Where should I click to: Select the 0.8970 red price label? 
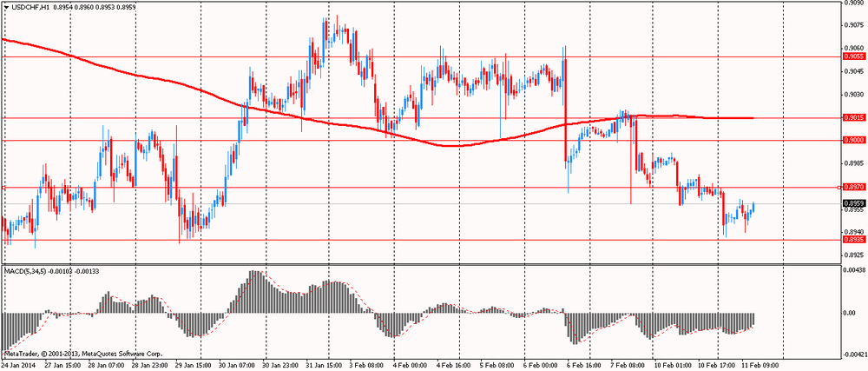click(x=852, y=187)
